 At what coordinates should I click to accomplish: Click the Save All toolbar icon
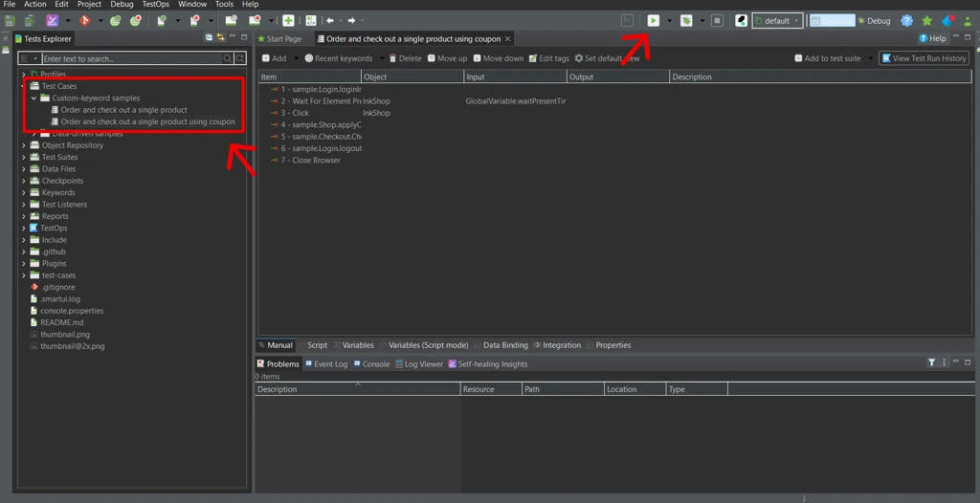(x=29, y=21)
